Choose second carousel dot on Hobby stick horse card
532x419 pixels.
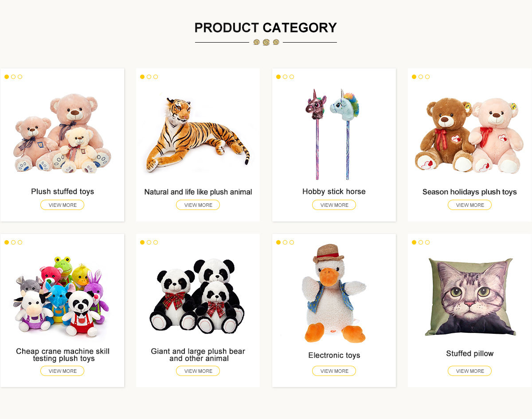tap(285, 77)
